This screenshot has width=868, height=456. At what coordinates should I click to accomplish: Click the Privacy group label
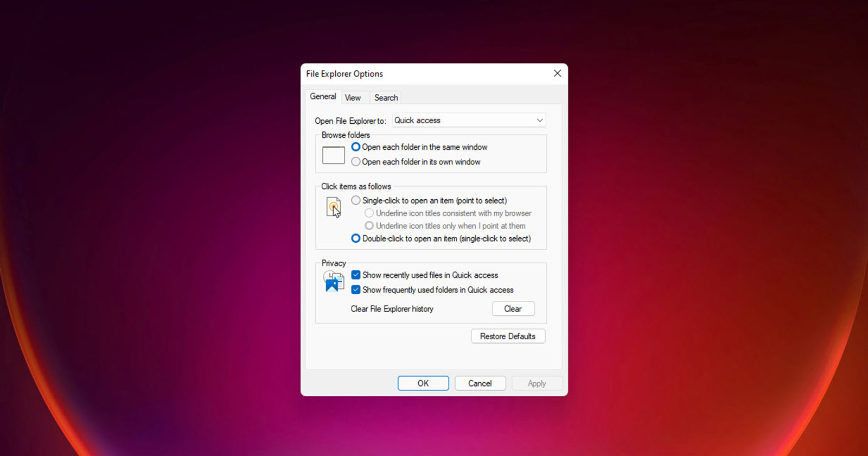click(334, 263)
